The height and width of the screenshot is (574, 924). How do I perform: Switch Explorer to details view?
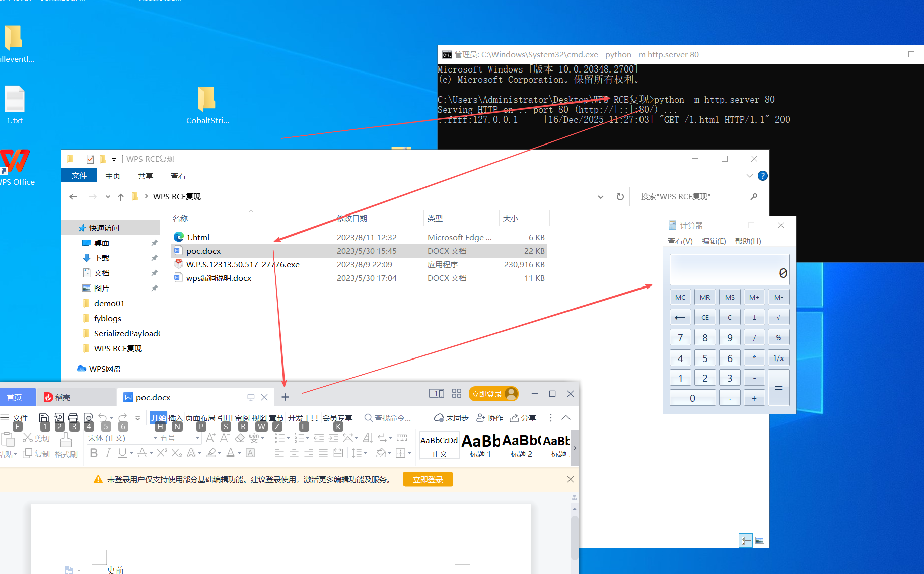[746, 540]
